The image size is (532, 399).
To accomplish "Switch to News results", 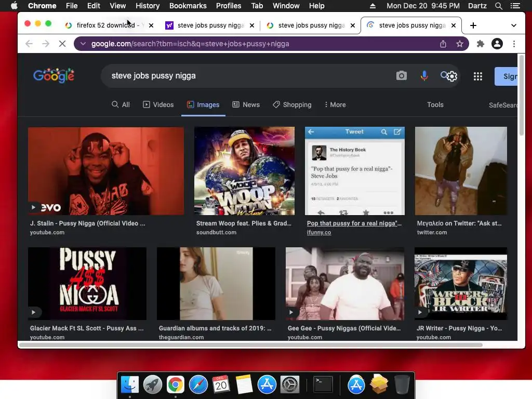I will (x=246, y=104).
